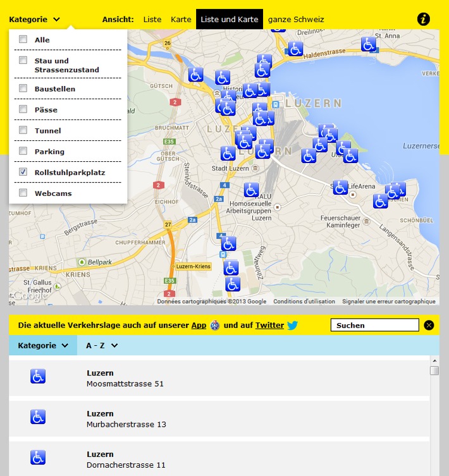Click the wheelchair icon beside Dornacherstrasse 11

[38, 457]
